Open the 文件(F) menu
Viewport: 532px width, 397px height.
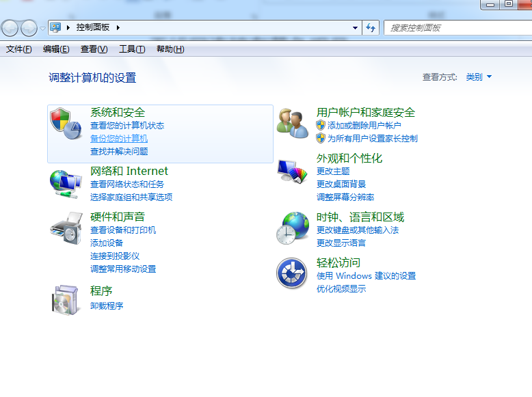(x=19, y=49)
